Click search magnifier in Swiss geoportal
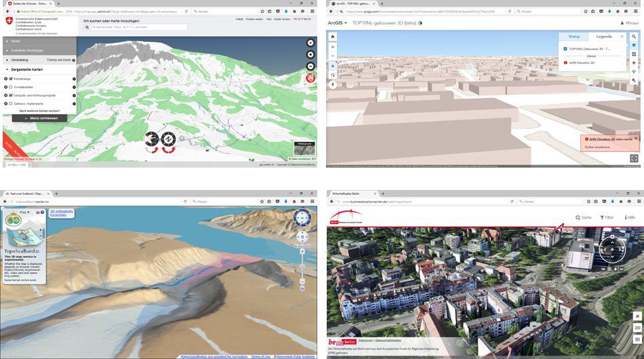The width and height of the screenshot is (644, 359). pyautogui.click(x=87, y=27)
